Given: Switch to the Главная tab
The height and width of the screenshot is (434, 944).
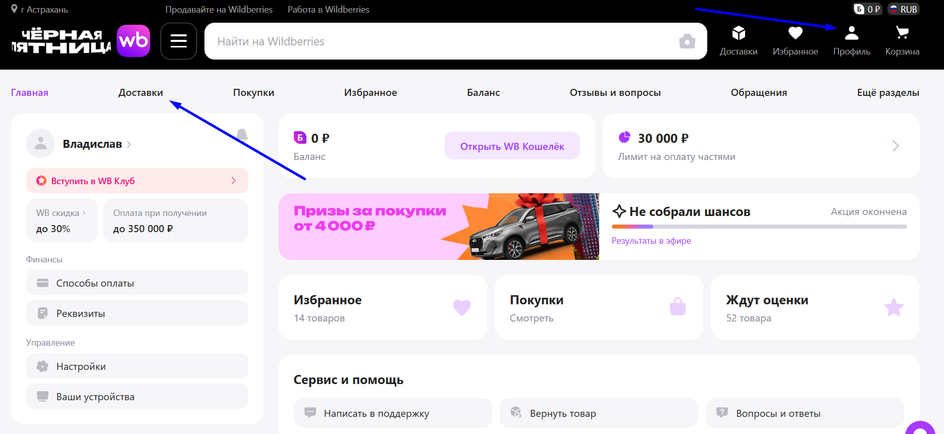Looking at the screenshot, I should [30, 93].
